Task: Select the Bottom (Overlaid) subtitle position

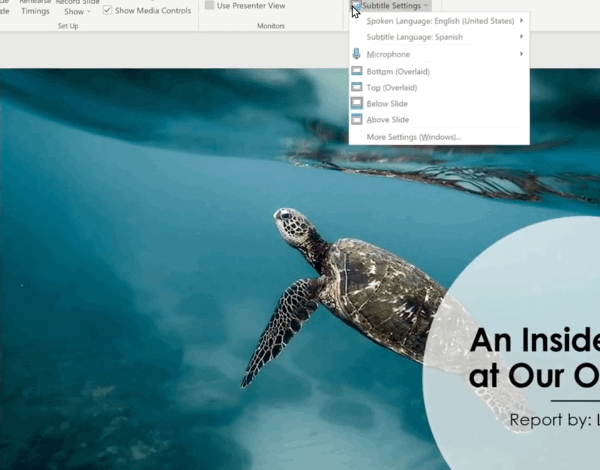Action: (439, 72)
